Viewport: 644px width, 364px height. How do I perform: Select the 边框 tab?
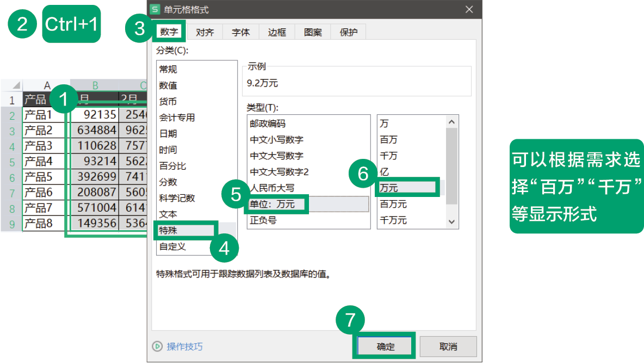277,32
